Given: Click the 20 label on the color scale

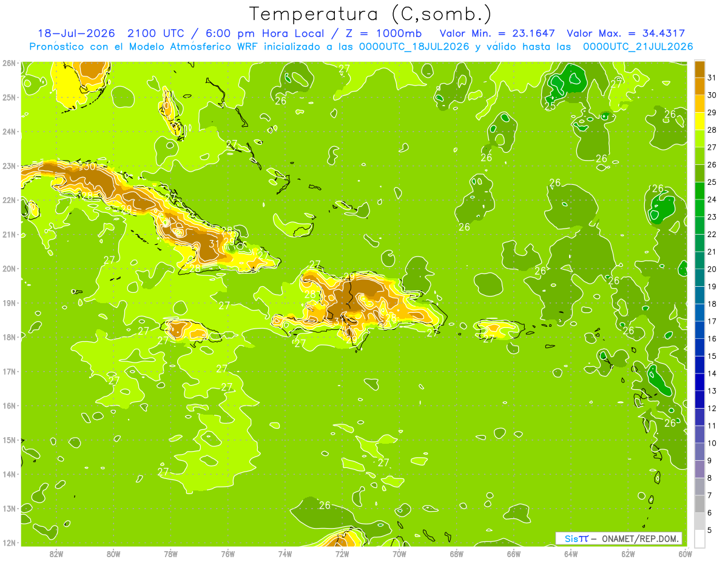Looking at the screenshot, I should tap(712, 269).
